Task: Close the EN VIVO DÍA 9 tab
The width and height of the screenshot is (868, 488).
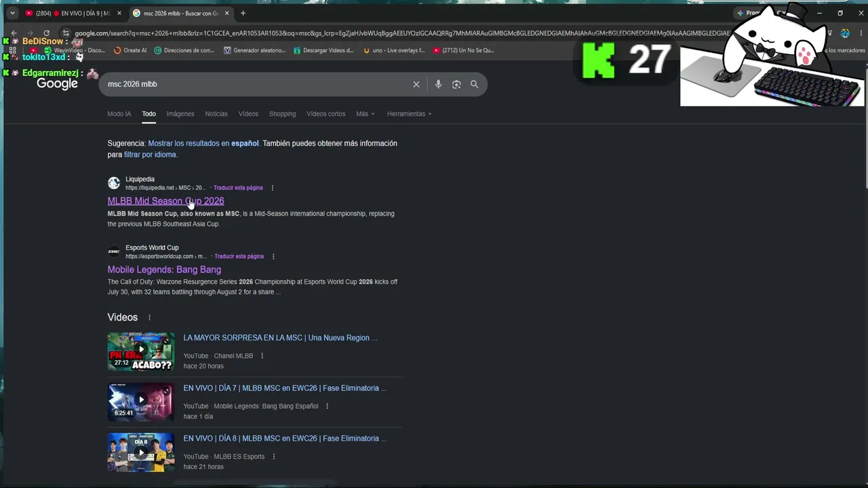Action: [x=119, y=13]
